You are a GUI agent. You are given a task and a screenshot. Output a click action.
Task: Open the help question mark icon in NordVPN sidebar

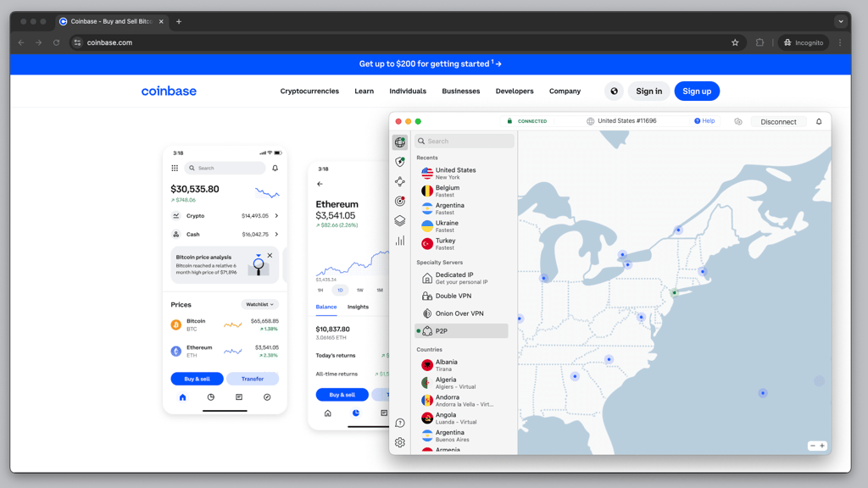tap(400, 423)
